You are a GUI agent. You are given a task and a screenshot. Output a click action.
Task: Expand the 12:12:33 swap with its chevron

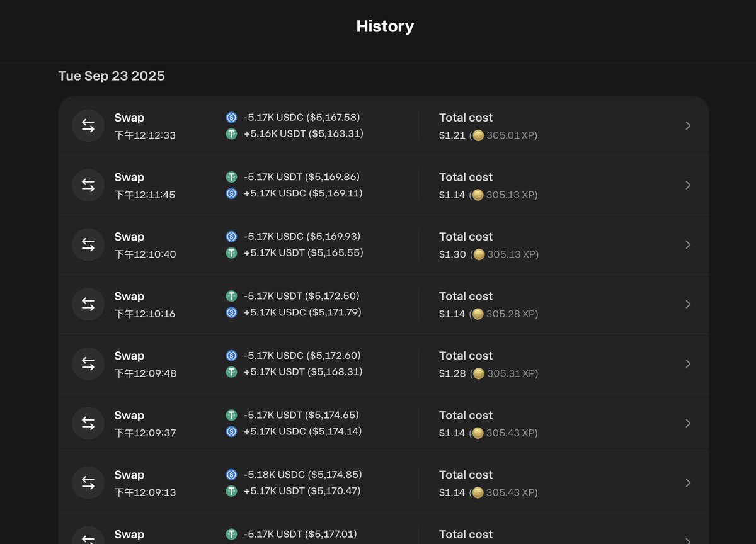688,125
